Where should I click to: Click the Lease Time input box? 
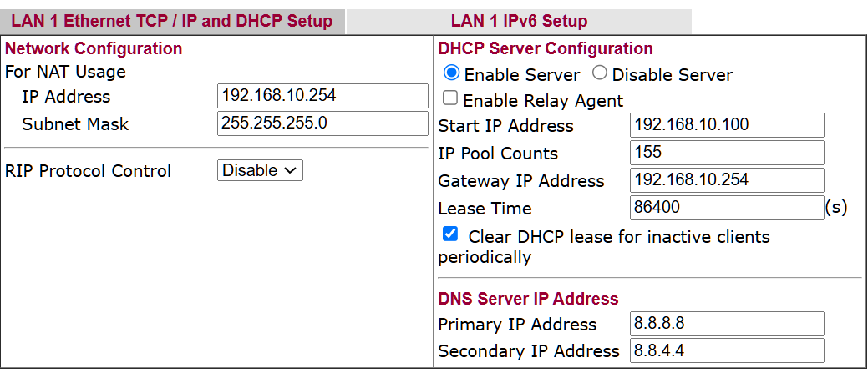(727, 208)
